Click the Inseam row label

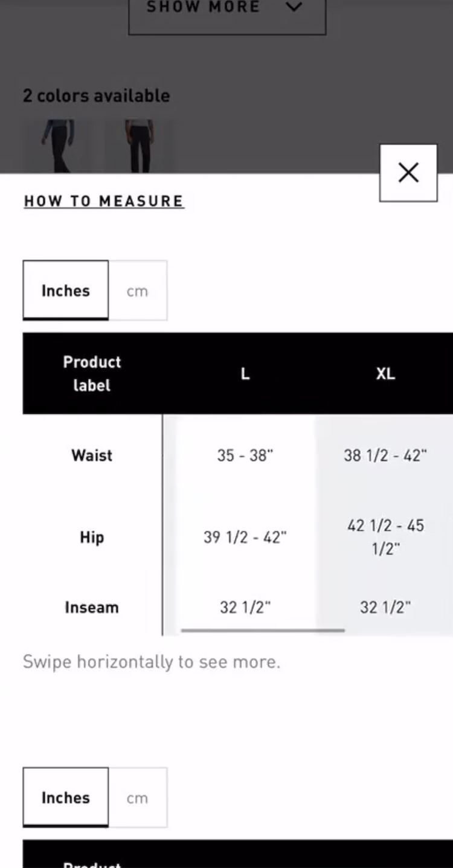pos(92,607)
